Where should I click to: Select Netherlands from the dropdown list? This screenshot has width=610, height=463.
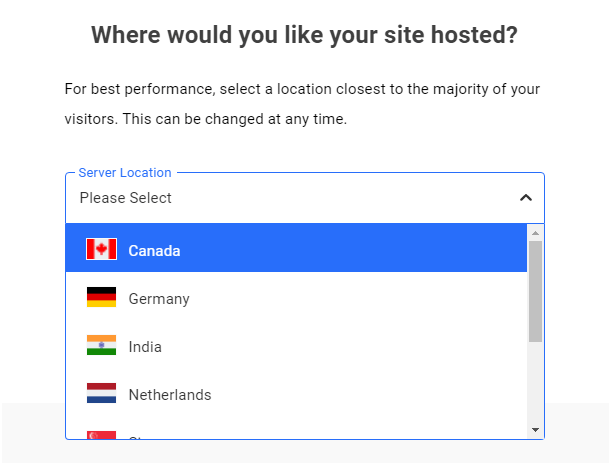click(x=170, y=395)
